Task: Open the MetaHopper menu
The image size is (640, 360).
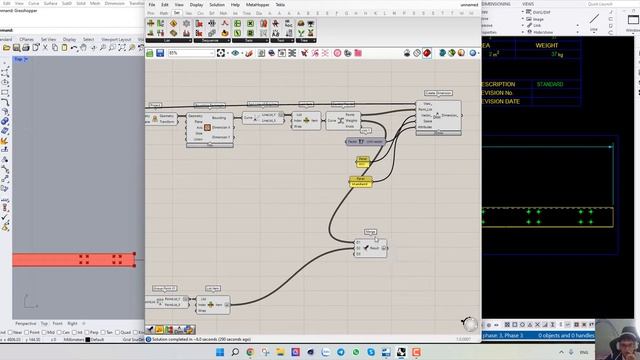Action: coord(258,5)
